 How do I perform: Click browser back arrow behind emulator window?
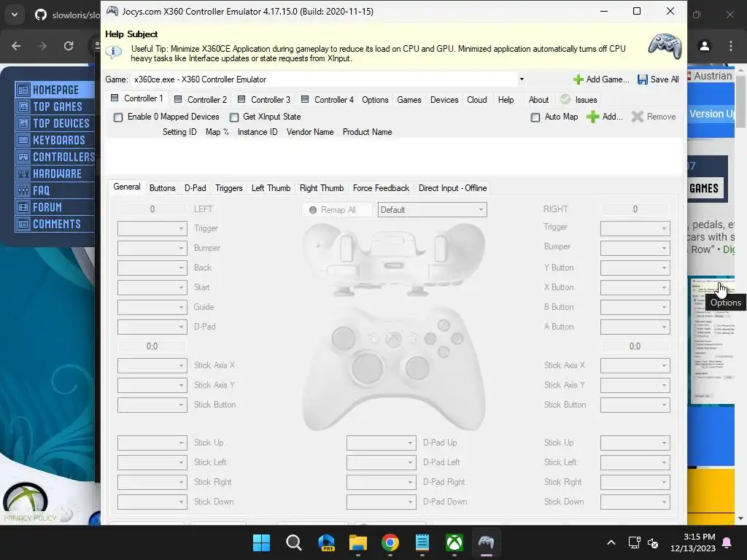(x=16, y=46)
